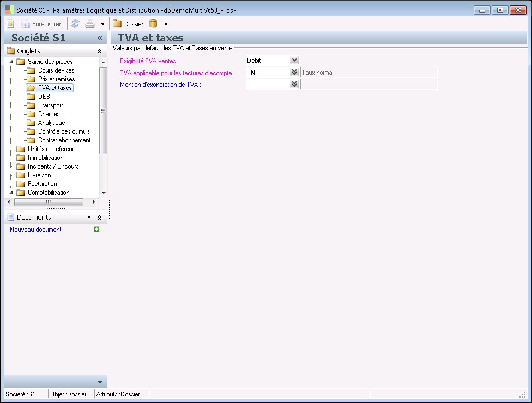Click the refresh arrows toolbar icon

point(75,24)
